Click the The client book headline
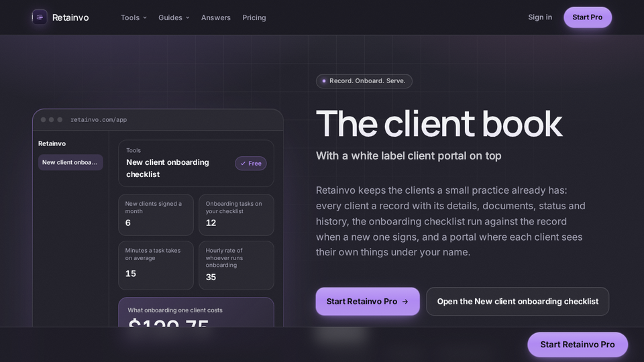This screenshot has width=644, height=362. (439, 124)
